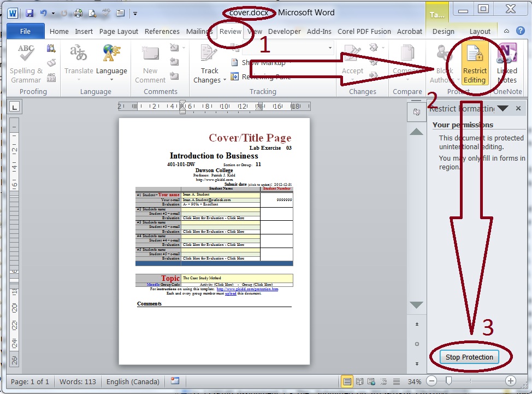Switch to the Page Layout tab
This screenshot has height=394, width=532.
point(119,31)
